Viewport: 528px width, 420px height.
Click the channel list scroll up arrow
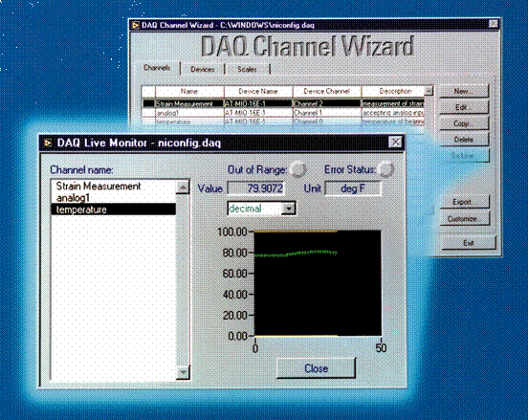(183, 187)
